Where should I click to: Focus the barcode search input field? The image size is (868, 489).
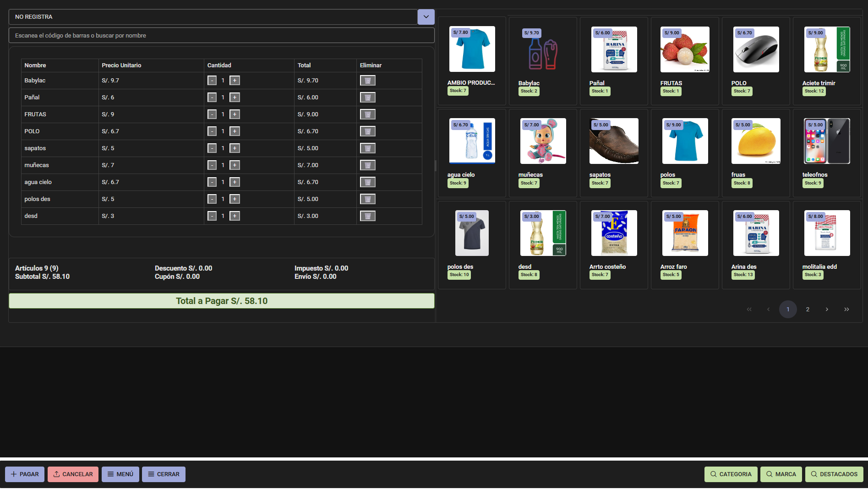(x=221, y=36)
